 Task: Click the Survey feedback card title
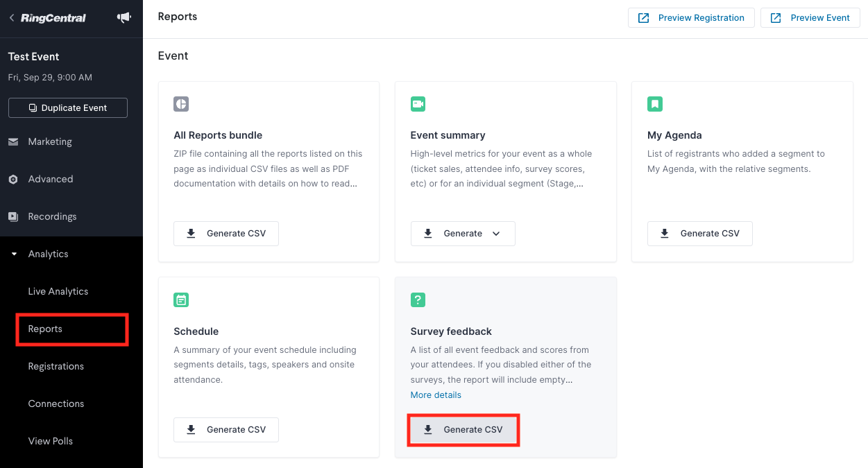(451, 331)
